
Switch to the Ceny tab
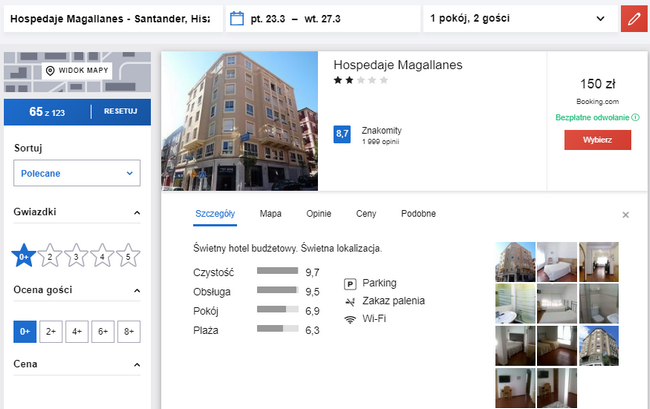pos(366,214)
